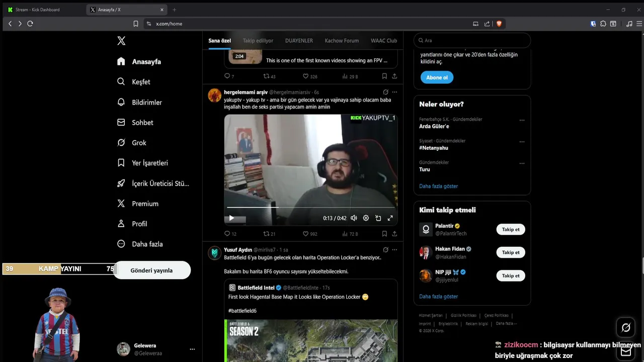Repost the FPV video post (43)

coord(270,76)
